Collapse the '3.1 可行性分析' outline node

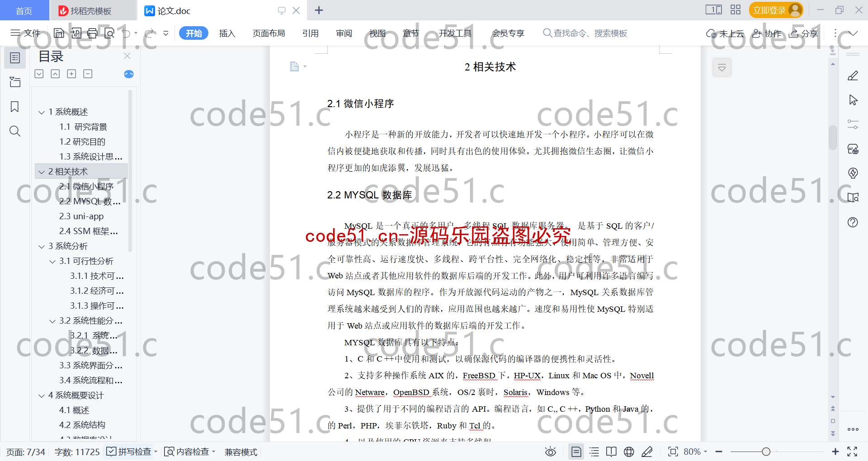[x=52, y=261]
